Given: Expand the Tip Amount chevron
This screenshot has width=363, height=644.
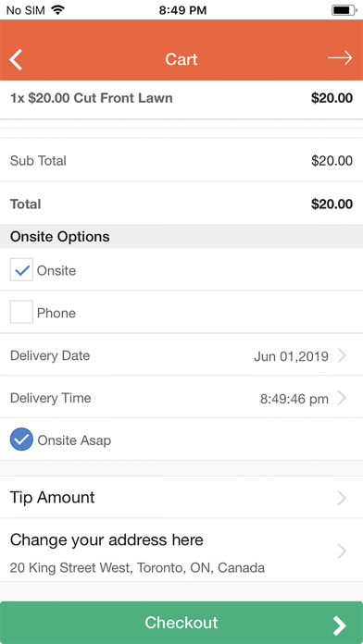Looking at the screenshot, I should coord(342,498).
